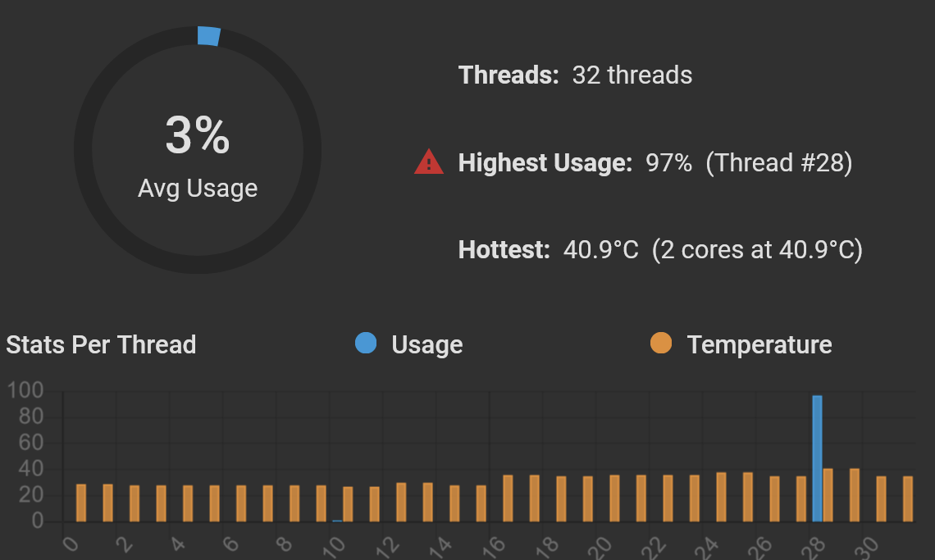The height and width of the screenshot is (560, 935).
Task: Click the blue Usage legend dot
Action: pos(366,343)
